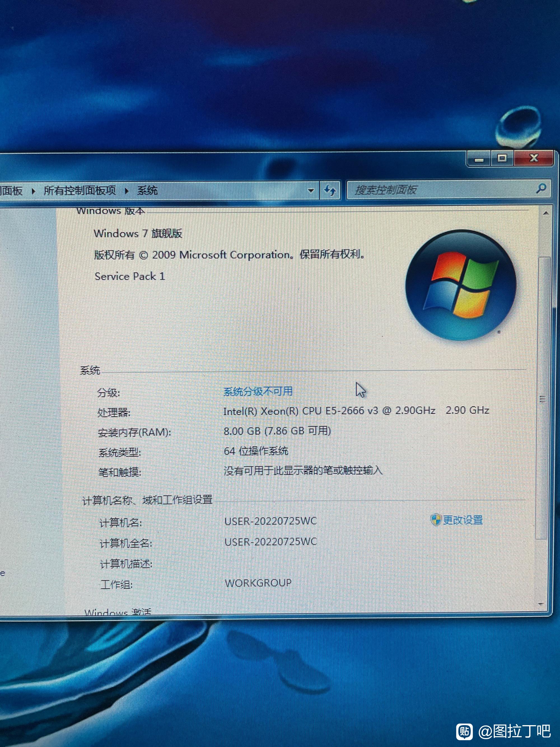Click the 安装内存(RAM) label
The width and height of the screenshot is (560, 747).
pyautogui.click(x=134, y=432)
